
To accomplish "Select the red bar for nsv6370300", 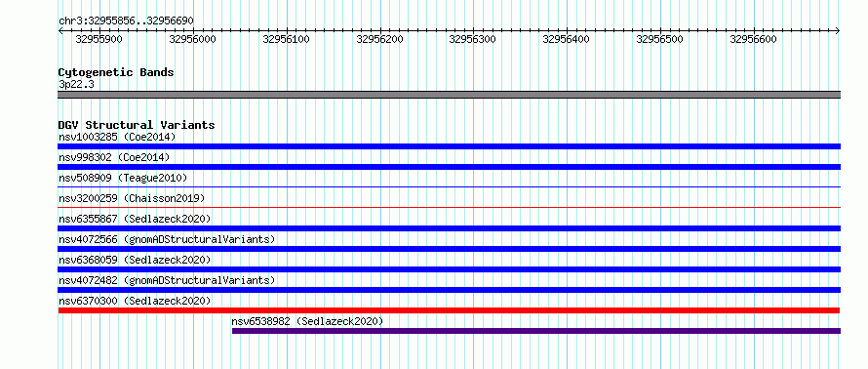I will click(x=450, y=310).
